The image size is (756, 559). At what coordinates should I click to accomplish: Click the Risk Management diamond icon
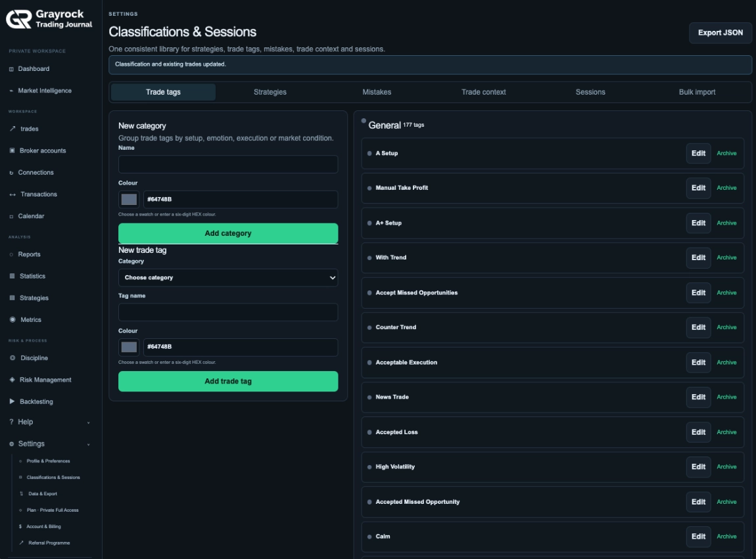pyautogui.click(x=12, y=380)
